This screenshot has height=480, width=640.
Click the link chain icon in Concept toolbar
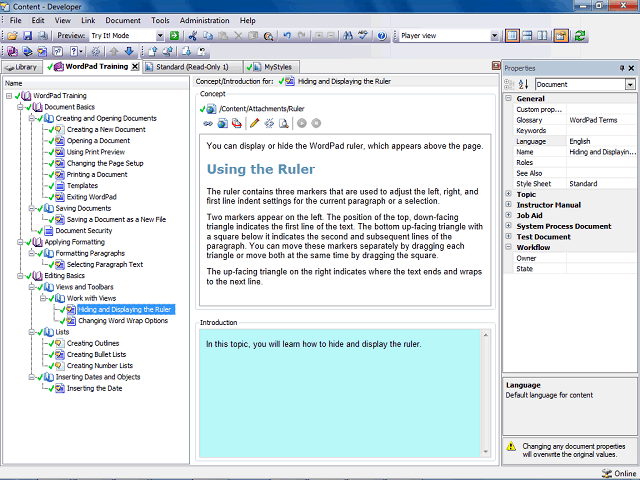point(208,123)
